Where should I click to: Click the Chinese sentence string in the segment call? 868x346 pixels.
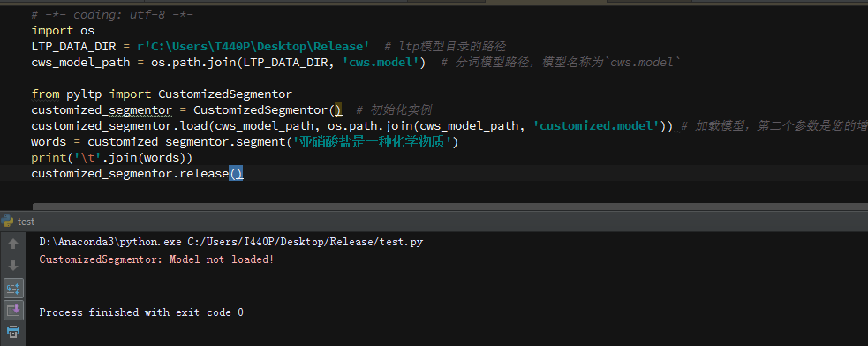372,142
